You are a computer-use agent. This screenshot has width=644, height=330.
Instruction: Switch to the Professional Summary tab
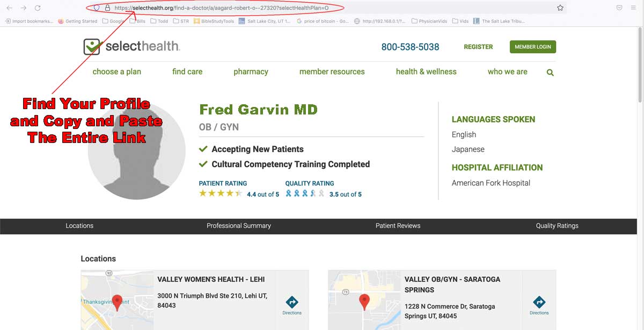(x=239, y=226)
